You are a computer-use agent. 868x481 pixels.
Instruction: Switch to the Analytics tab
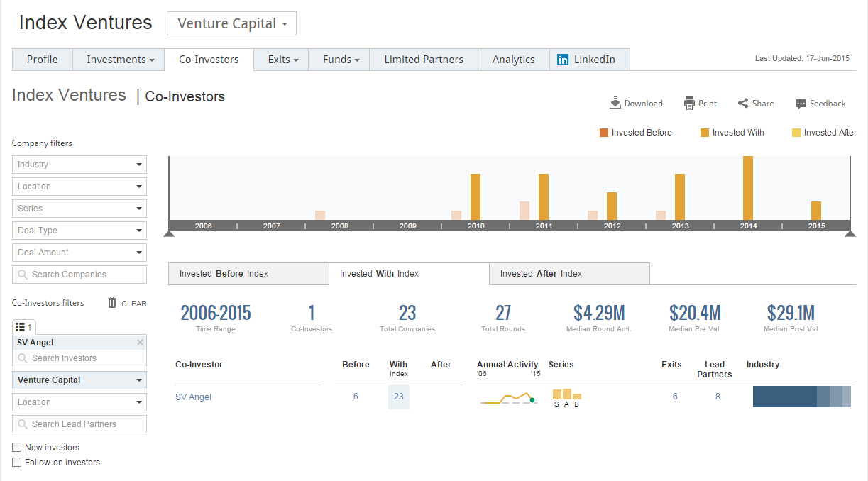click(x=513, y=60)
